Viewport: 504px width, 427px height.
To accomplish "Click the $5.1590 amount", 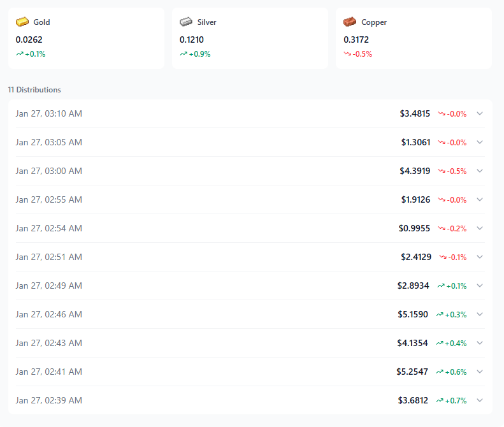I will (413, 314).
